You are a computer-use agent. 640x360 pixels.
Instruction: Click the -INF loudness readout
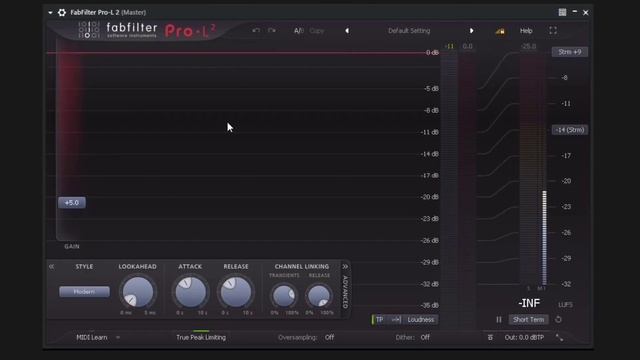[x=529, y=303]
